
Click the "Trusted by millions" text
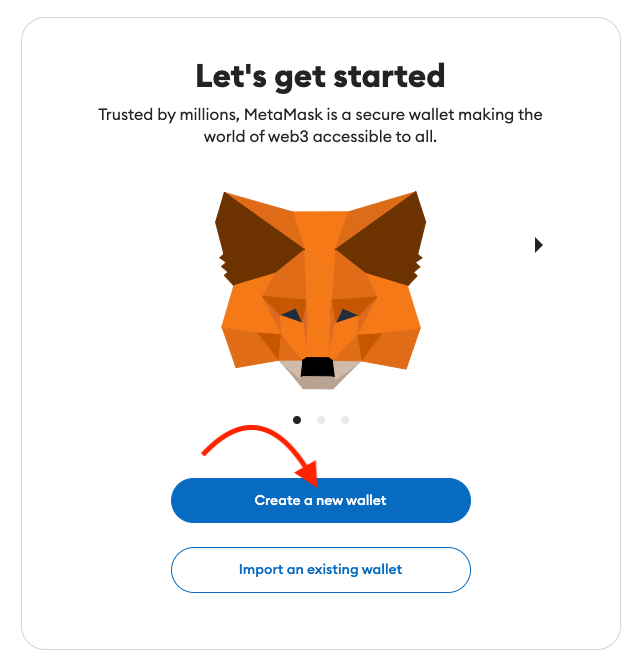click(x=168, y=115)
